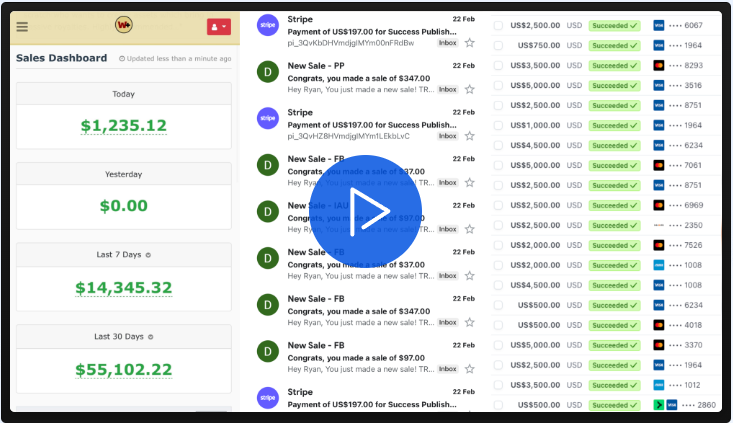Click the round logo in the dashboard header
The height and width of the screenshot is (423, 733).
point(124,25)
